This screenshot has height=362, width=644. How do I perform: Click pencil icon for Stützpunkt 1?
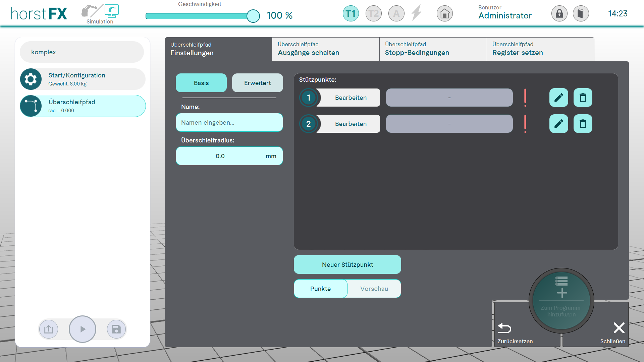click(x=558, y=98)
